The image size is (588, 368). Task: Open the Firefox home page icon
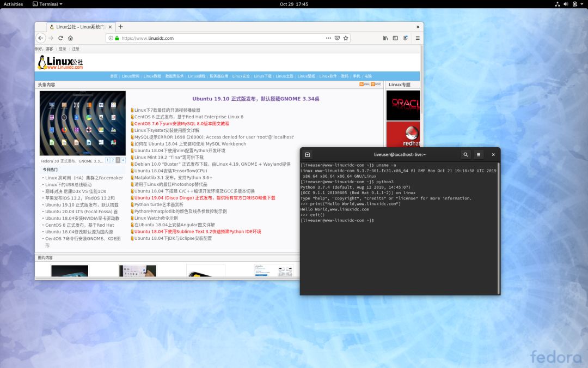pos(70,38)
